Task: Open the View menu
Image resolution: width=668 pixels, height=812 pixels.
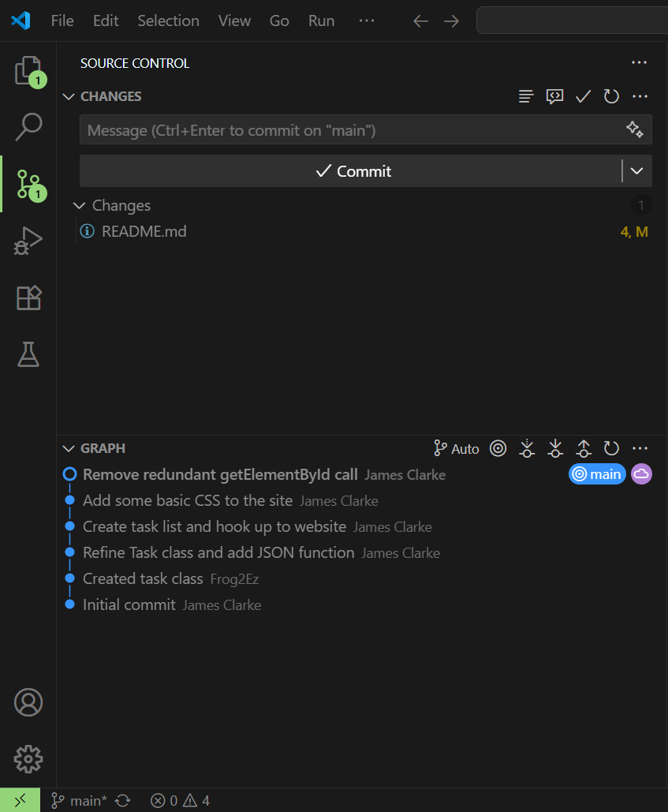Action: pos(234,21)
